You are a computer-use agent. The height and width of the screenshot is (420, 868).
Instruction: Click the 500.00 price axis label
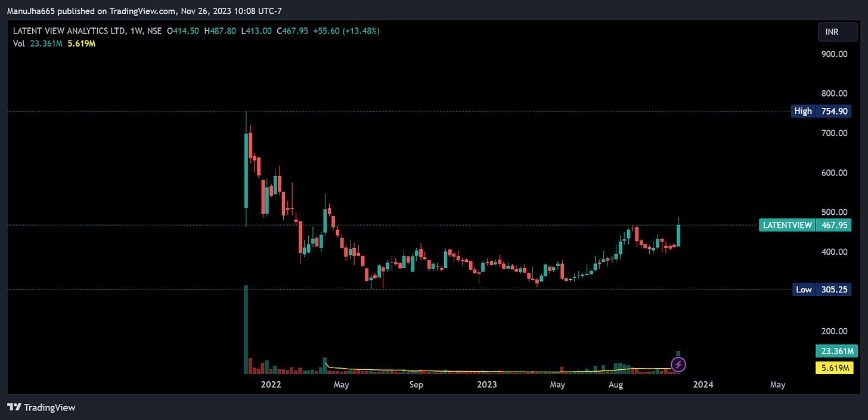[x=834, y=212]
